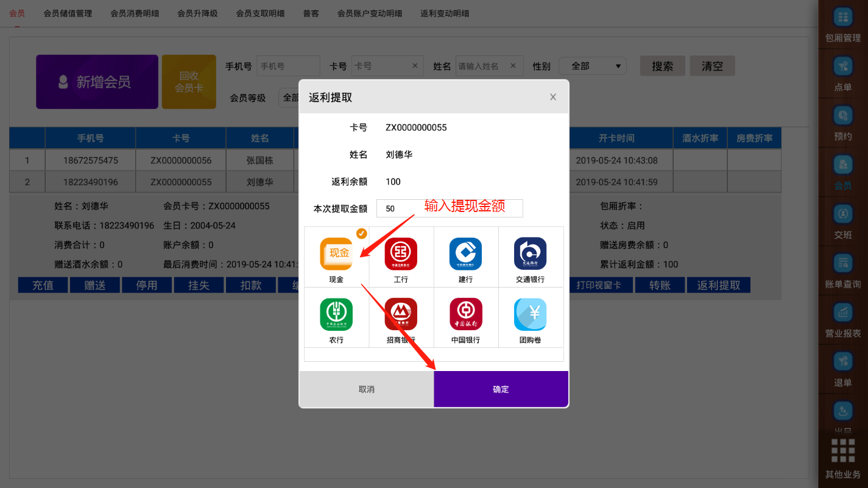Click the 赠送 gift button
The height and width of the screenshot is (488, 868).
point(95,285)
